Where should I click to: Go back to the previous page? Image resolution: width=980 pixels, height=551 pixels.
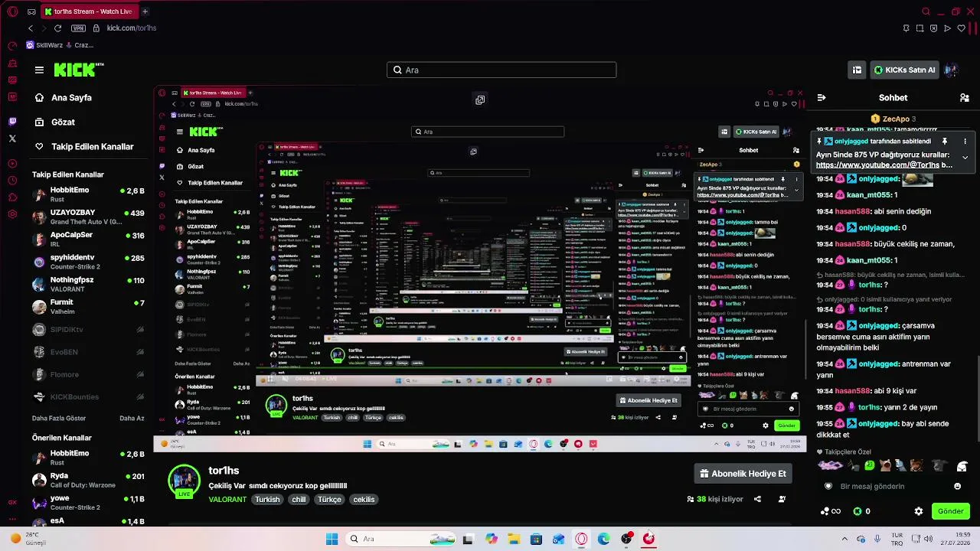point(31,28)
